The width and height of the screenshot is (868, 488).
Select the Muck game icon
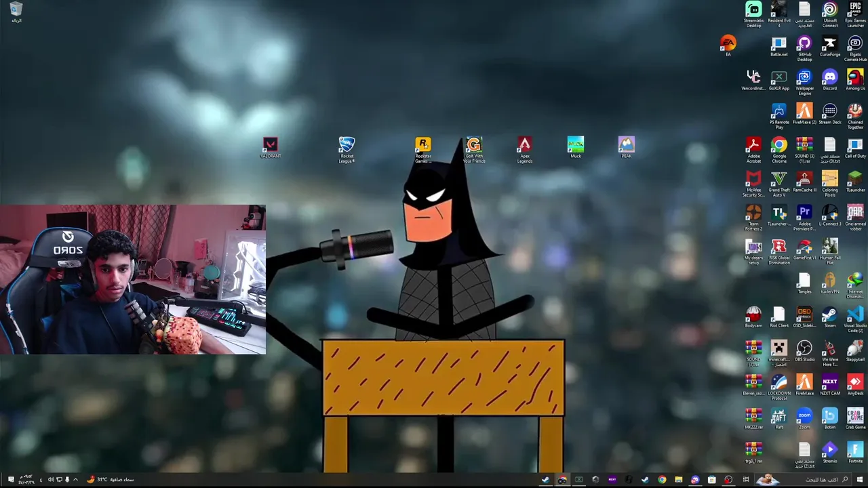pos(575,148)
